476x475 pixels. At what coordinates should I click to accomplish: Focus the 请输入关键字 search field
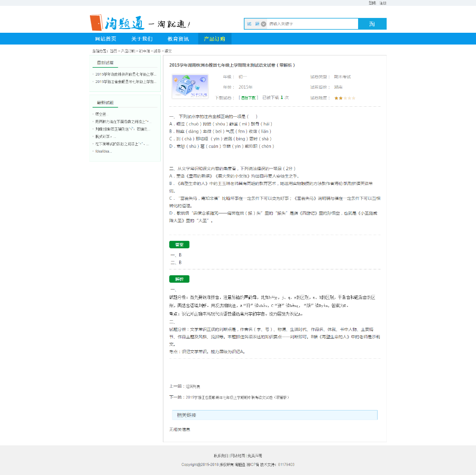pos(313,24)
